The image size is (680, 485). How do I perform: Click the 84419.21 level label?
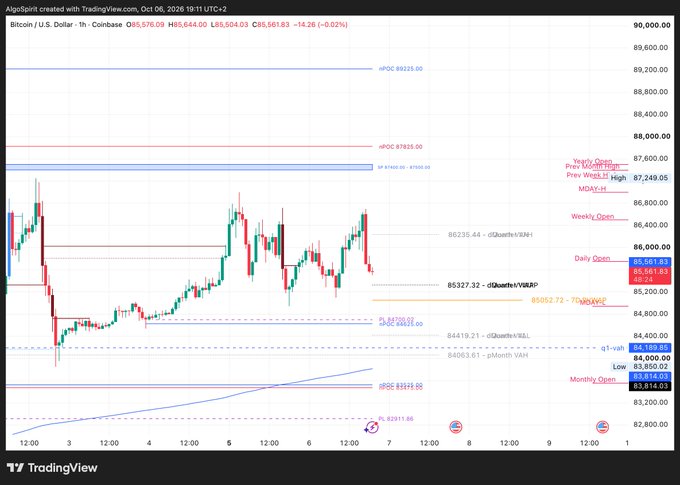click(x=488, y=336)
